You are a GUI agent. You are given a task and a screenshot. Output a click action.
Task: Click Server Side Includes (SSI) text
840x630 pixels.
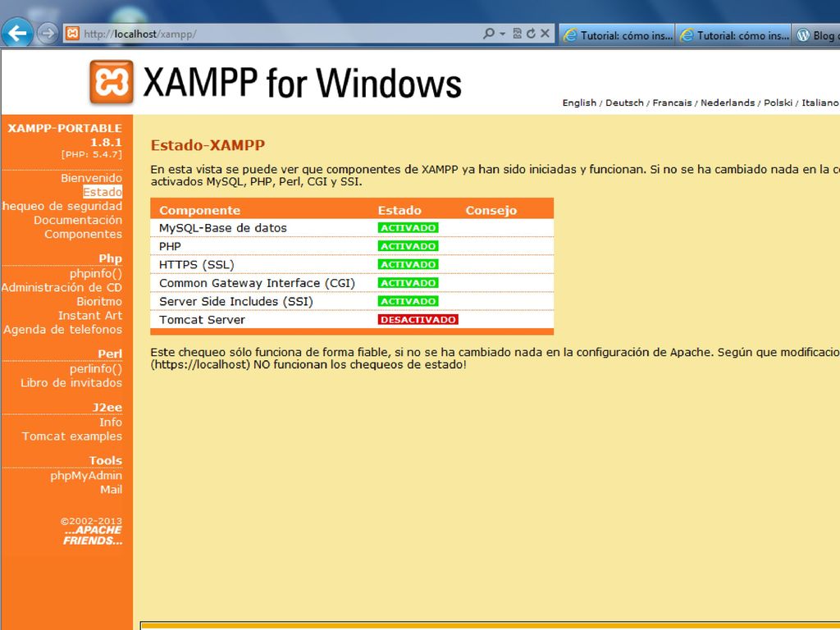point(236,302)
